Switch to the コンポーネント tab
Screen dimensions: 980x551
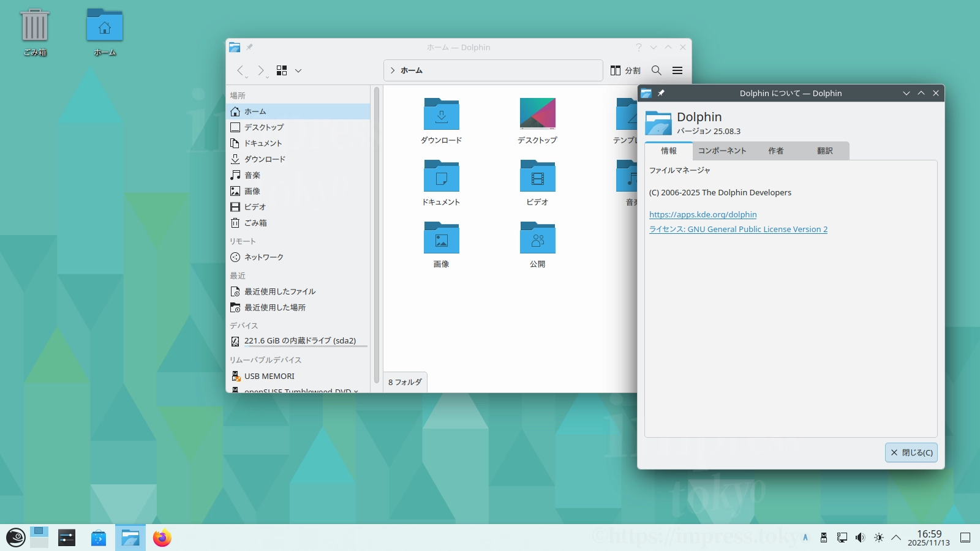[x=722, y=151]
